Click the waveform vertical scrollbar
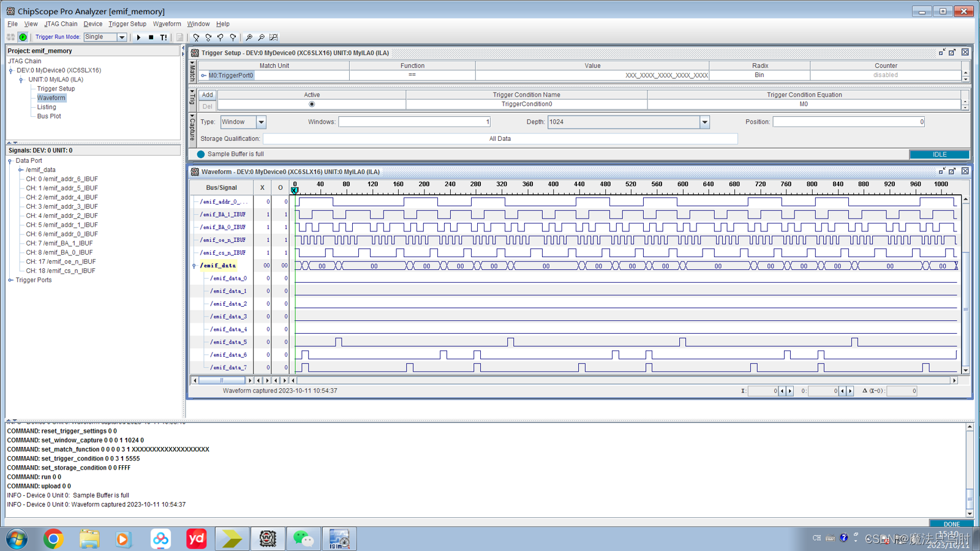This screenshot has height=551, width=980. point(966,284)
